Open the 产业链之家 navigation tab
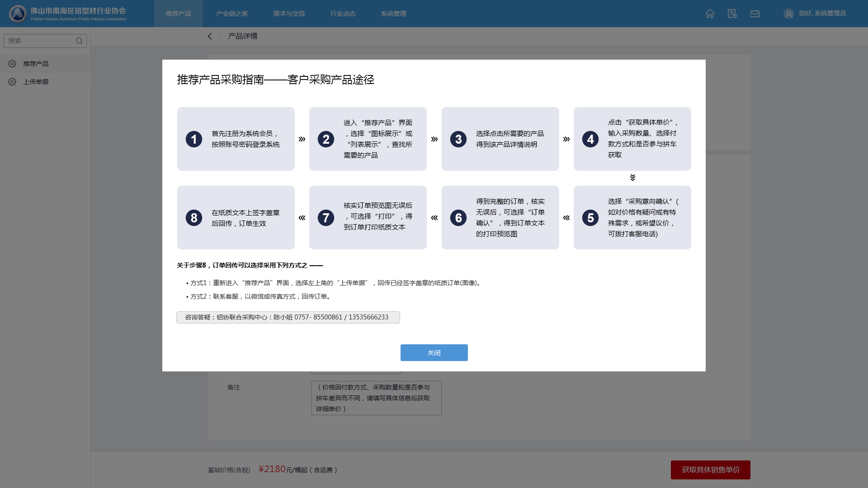Viewport: 868px width, 488px height. [232, 14]
